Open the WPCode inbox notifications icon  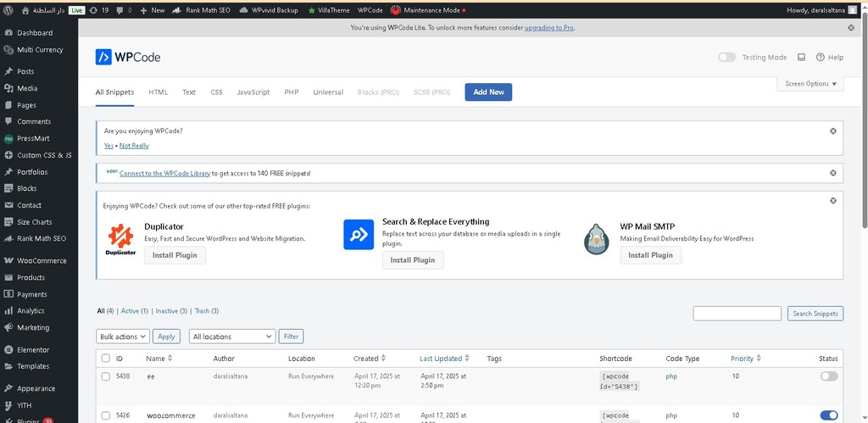[801, 57]
